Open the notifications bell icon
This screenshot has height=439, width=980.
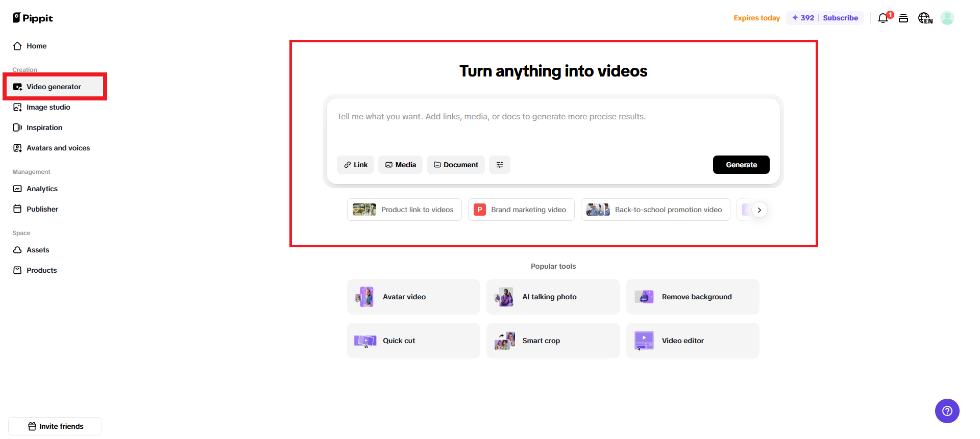click(883, 18)
